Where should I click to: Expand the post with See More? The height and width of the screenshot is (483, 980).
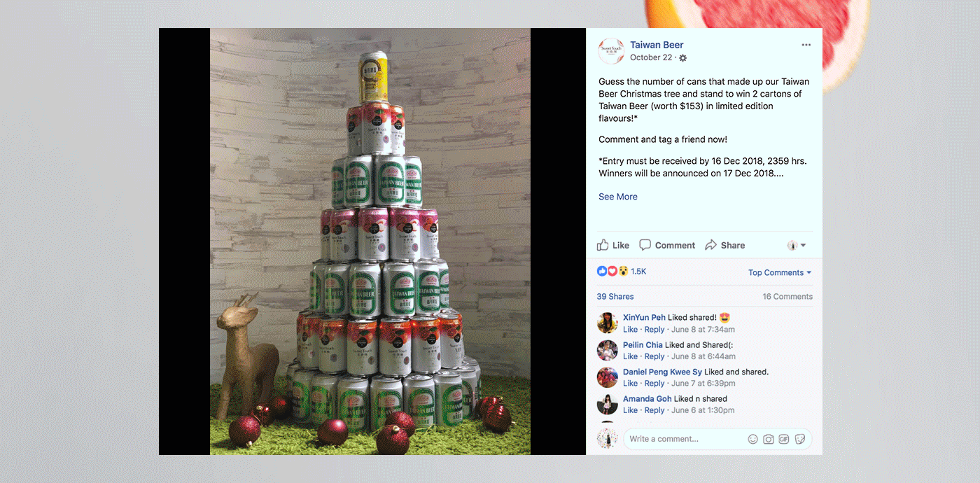[x=618, y=197]
